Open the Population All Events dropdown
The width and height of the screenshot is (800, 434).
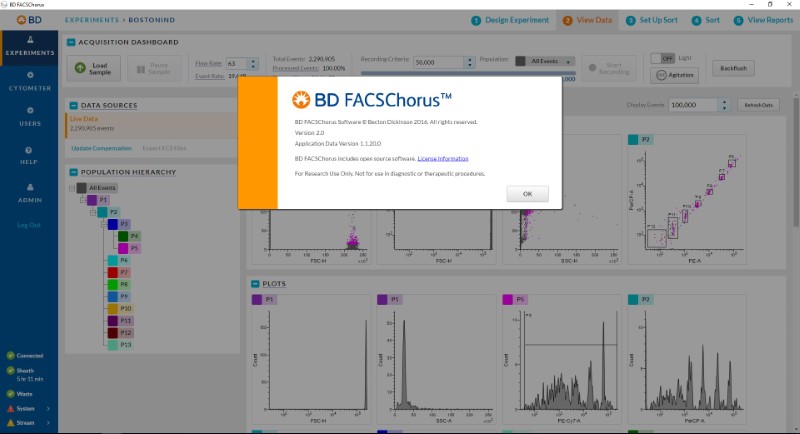click(x=545, y=61)
